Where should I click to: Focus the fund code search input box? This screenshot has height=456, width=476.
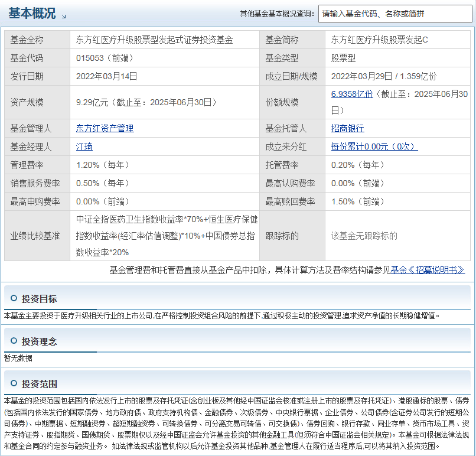(395, 14)
